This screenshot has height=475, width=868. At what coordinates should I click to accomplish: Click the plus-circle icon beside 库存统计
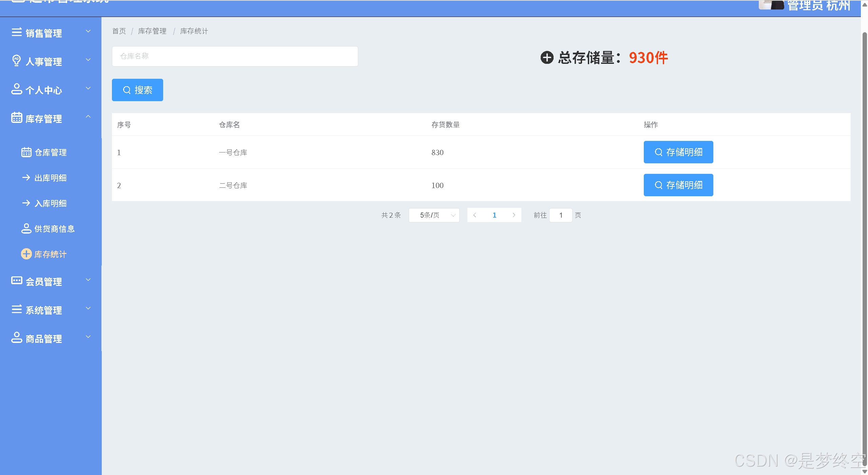26,254
